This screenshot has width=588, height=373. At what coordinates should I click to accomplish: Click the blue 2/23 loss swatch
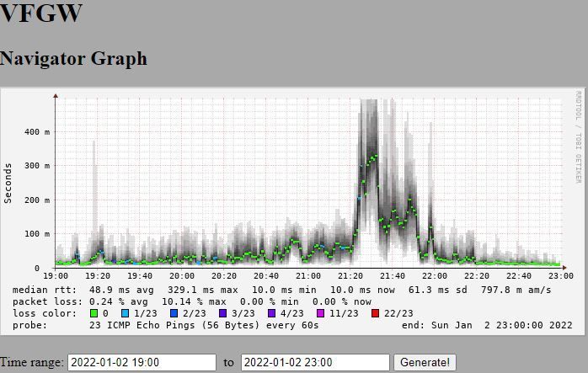click(x=174, y=313)
